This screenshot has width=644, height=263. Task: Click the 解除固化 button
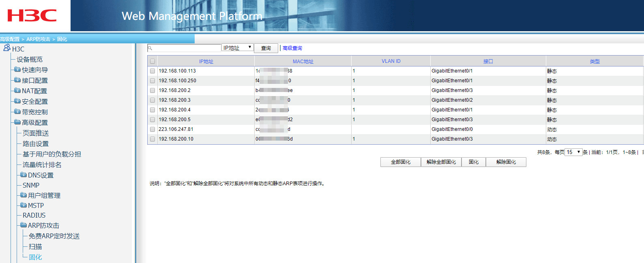[506, 162]
